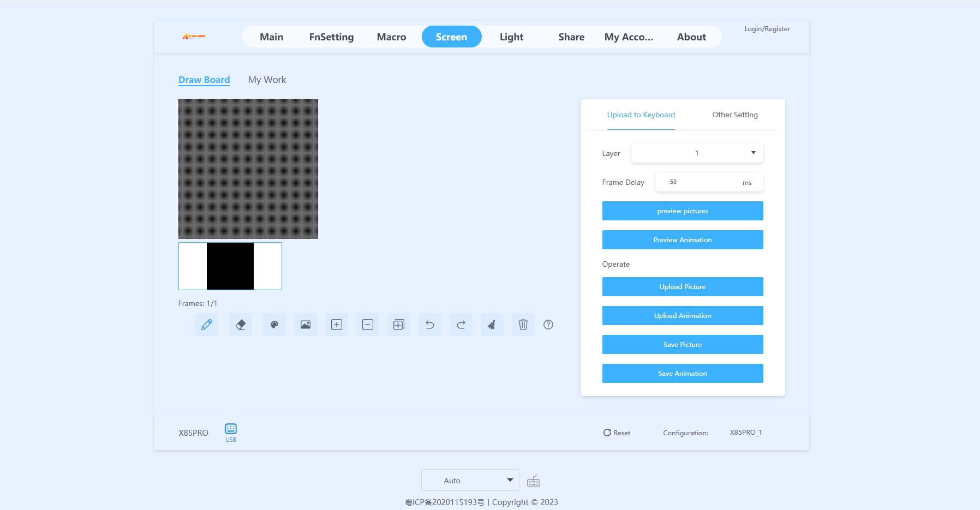Screen dimensions: 980x510
Task: Click the Frame Delay input field
Action: tap(709, 182)
